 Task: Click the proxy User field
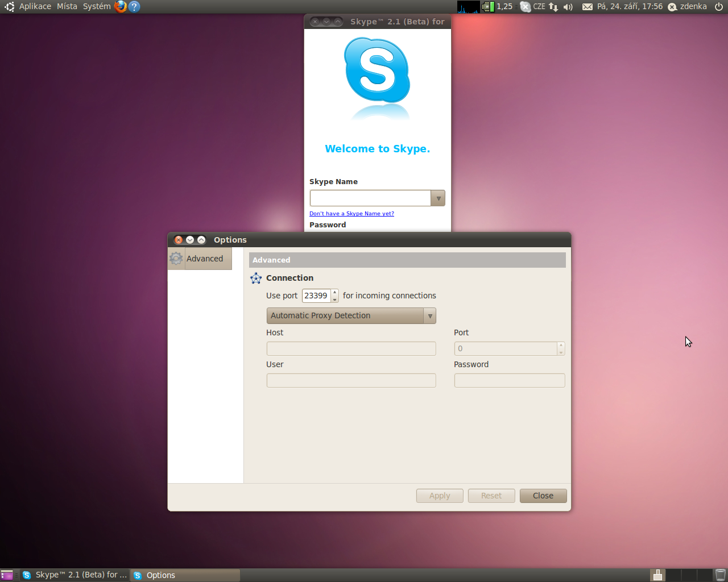point(351,380)
